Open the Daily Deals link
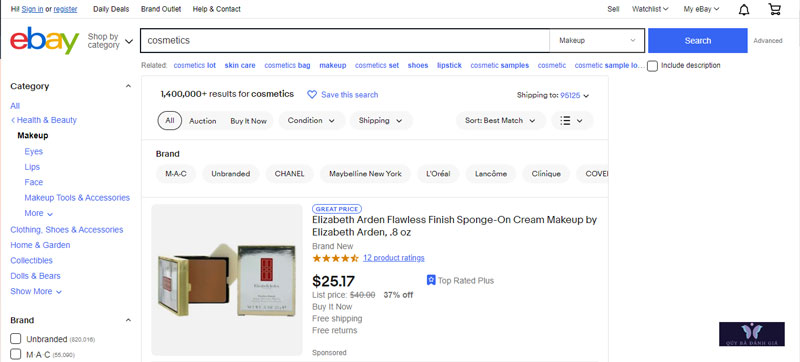Image resolution: width=800 pixels, height=362 pixels. 111,9
